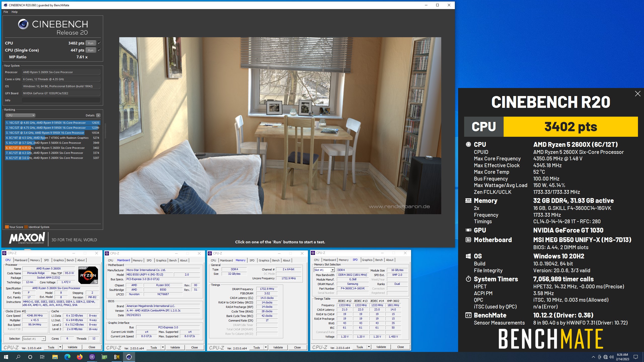Open the notification center
Image resolution: width=644 pixels, height=362 pixels.
pos(636,357)
